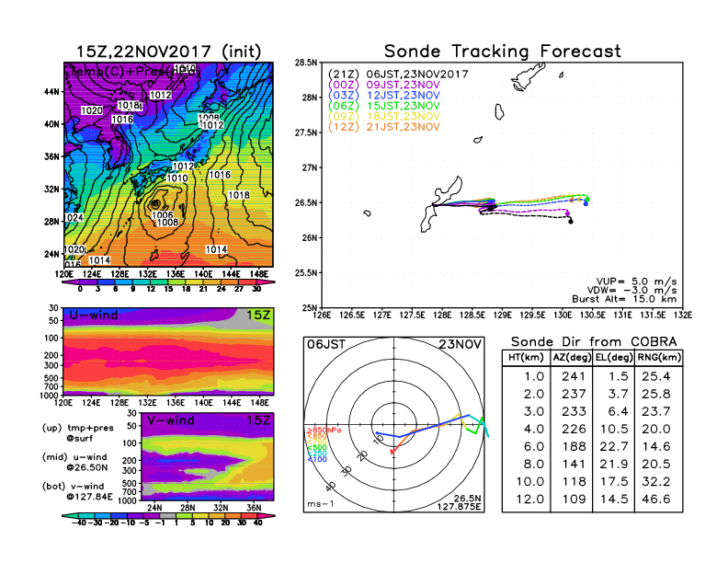Viewport: 728px width, 563px height.
Task: Select the elevation cell '17.5'
Action: click(x=614, y=482)
